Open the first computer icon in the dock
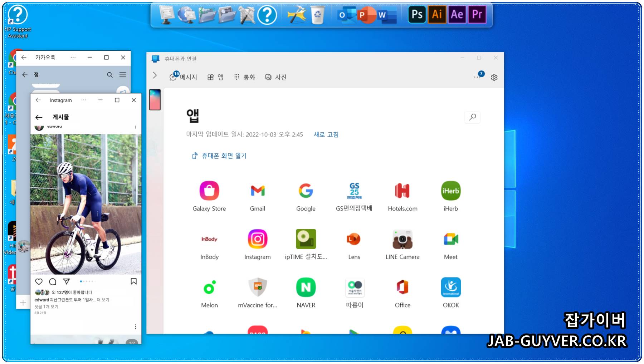The image size is (644, 364). coord(166,15)
